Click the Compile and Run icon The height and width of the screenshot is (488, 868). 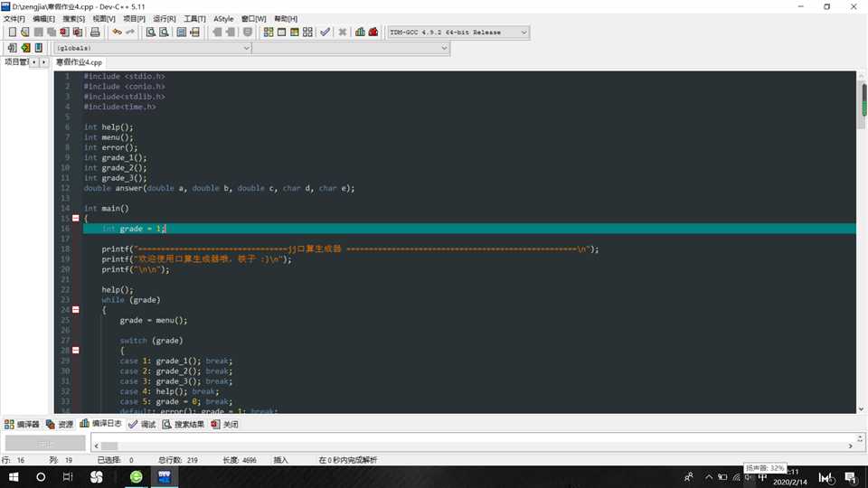point(295,33)
